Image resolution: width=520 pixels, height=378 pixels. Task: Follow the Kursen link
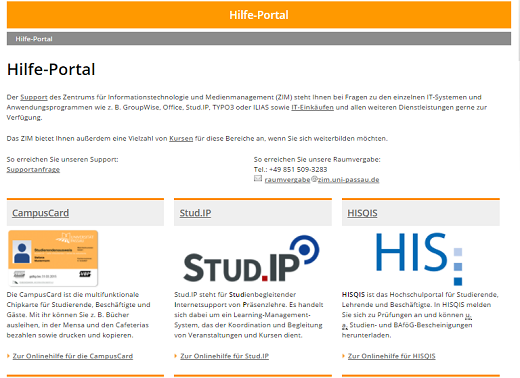pos(181,138)
